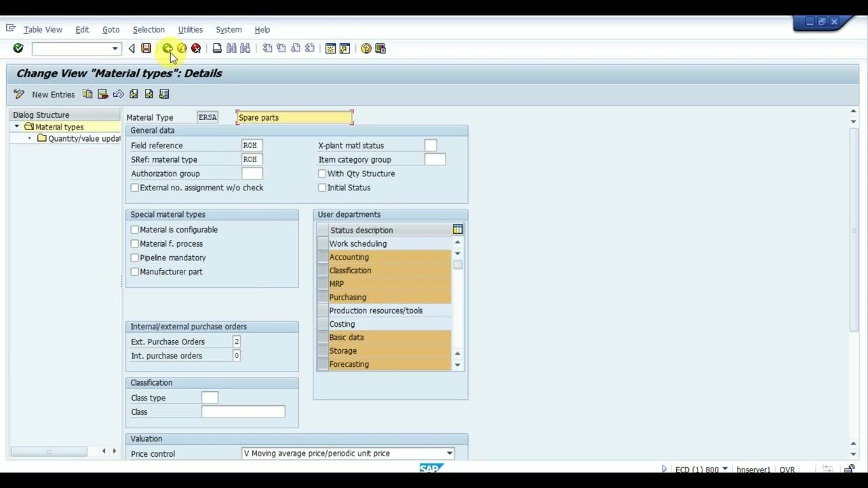The width and height of the screenshot is (868, 488).
Task: Tick the Initial Status checkbox
Action: [x=322, y=188]
